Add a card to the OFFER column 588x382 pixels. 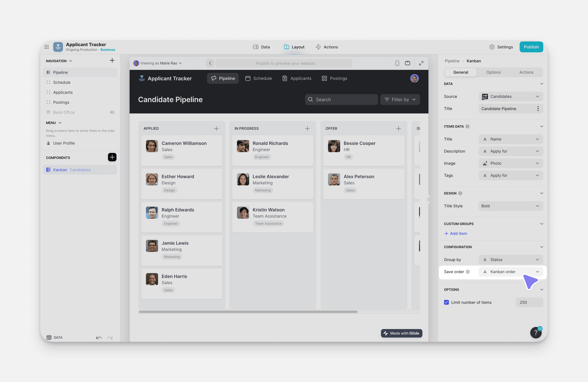(x=398, y=128)
